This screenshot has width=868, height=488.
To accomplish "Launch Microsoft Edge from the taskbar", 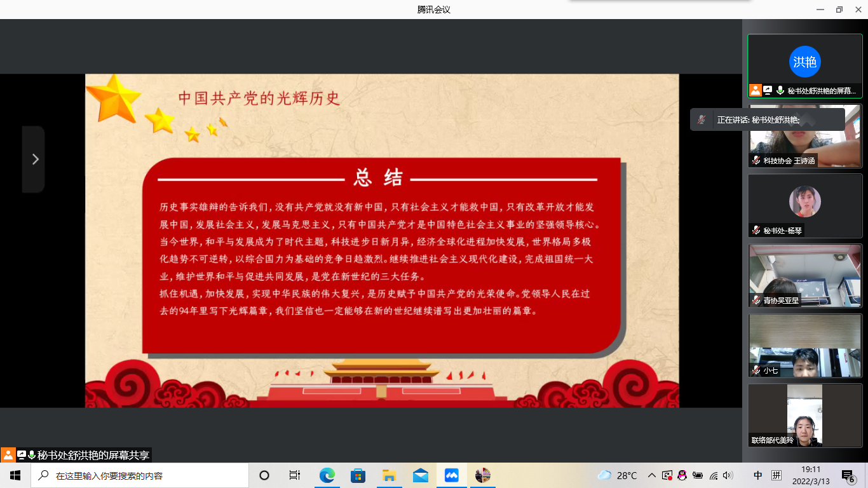I will pos(327,475).
